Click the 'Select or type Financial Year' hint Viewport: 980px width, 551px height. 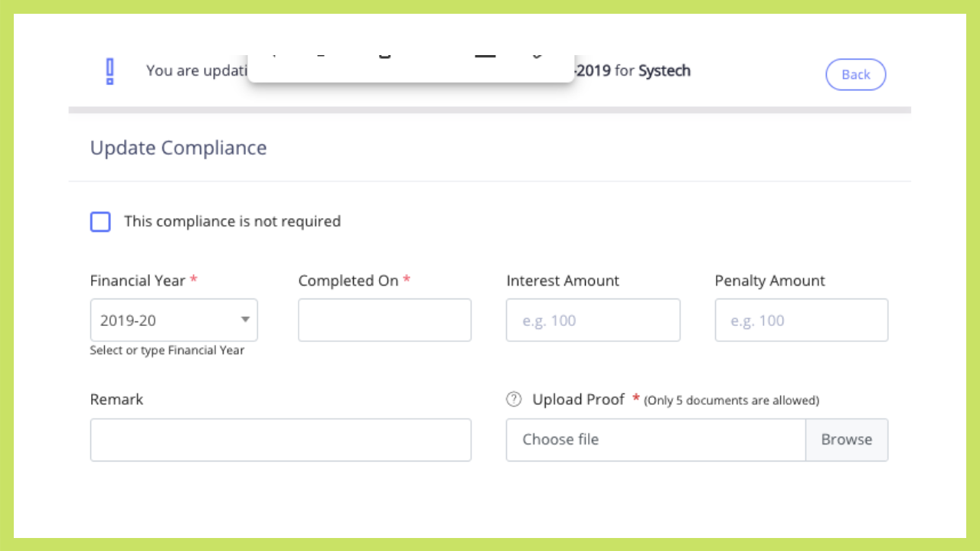coord(167,350)
